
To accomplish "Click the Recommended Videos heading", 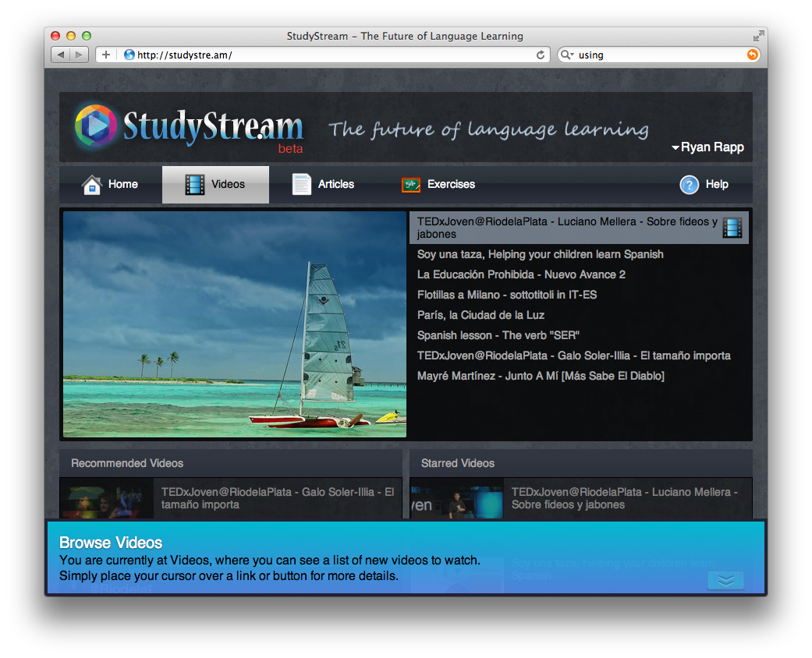I will pos(127,463).
